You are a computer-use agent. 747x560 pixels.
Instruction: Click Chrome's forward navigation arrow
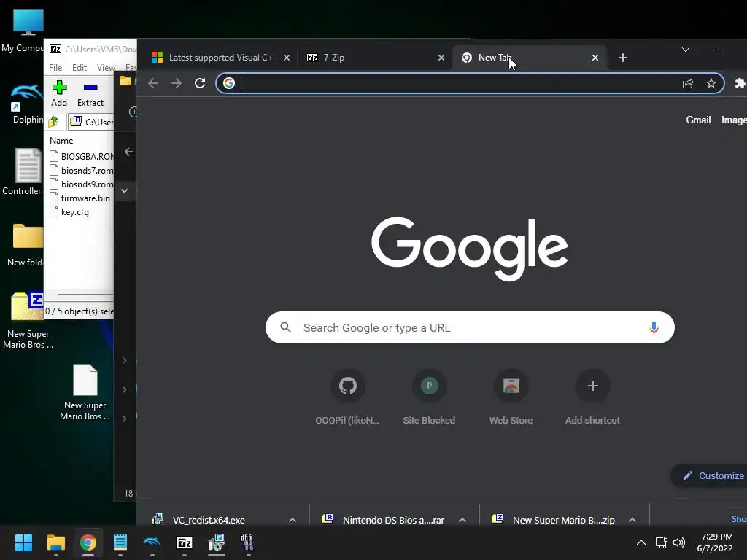click(x=177, y=83)
